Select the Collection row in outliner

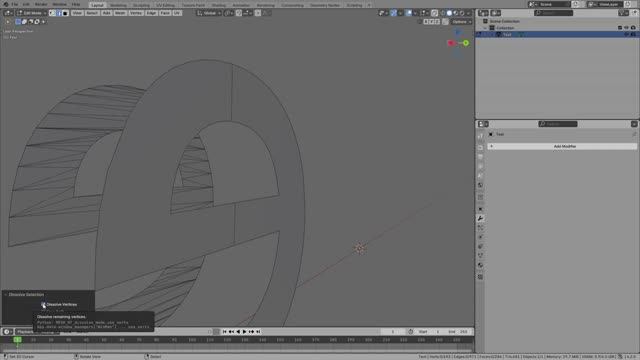pos(557,28)
